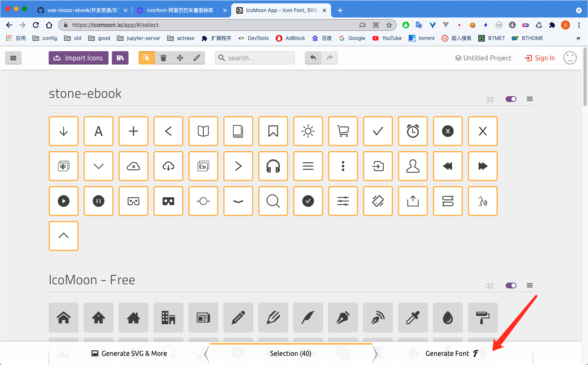Open the IcoMoon main hamburger menu
The width and height of the screenshot is (588, 365).
[13, 58]
